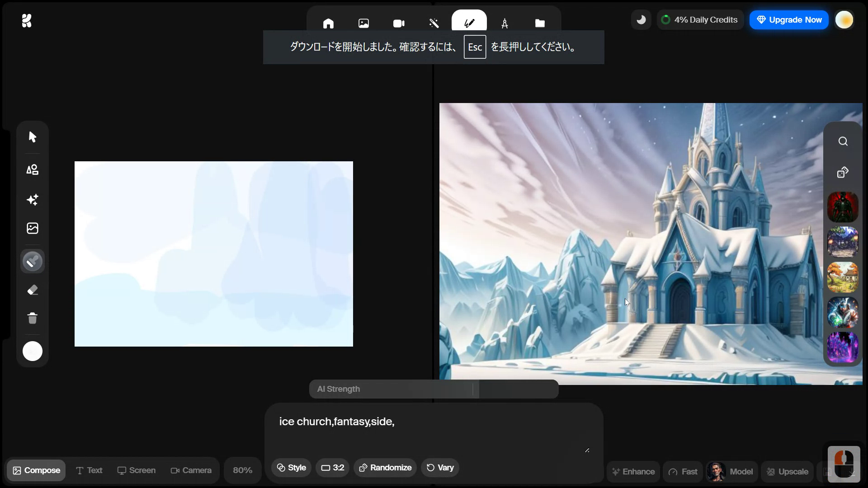Open the folder assets icon
Screen dimensions: 868x488
pyautogui.click(x=540, y=23)
